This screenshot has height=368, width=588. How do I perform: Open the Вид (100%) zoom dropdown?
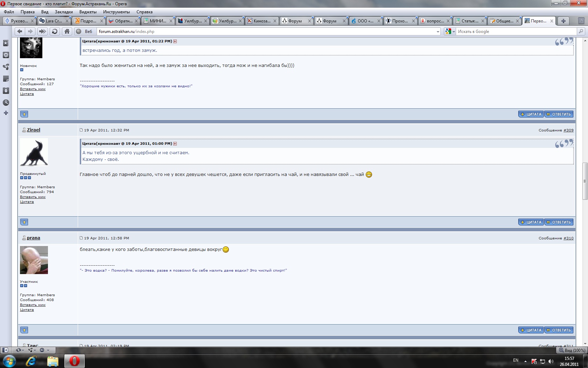572,350
